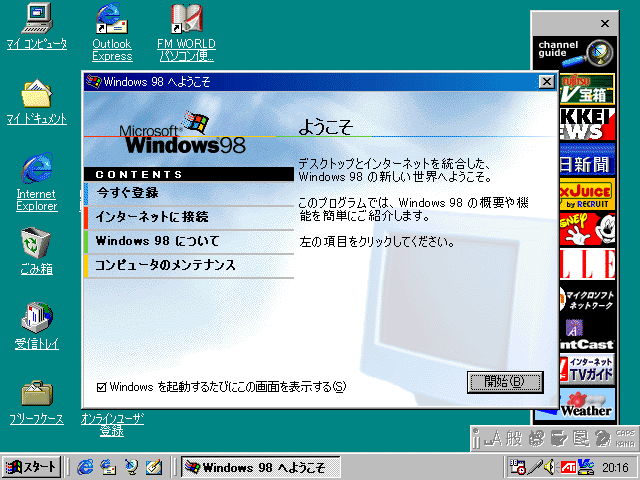Uncheck show this screen at startup checkbox

pos(102,387)
